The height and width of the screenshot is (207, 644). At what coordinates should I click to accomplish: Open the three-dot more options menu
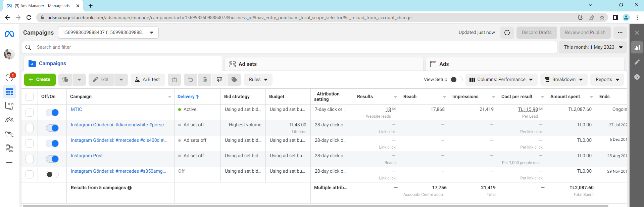click(x=620, y=33)
